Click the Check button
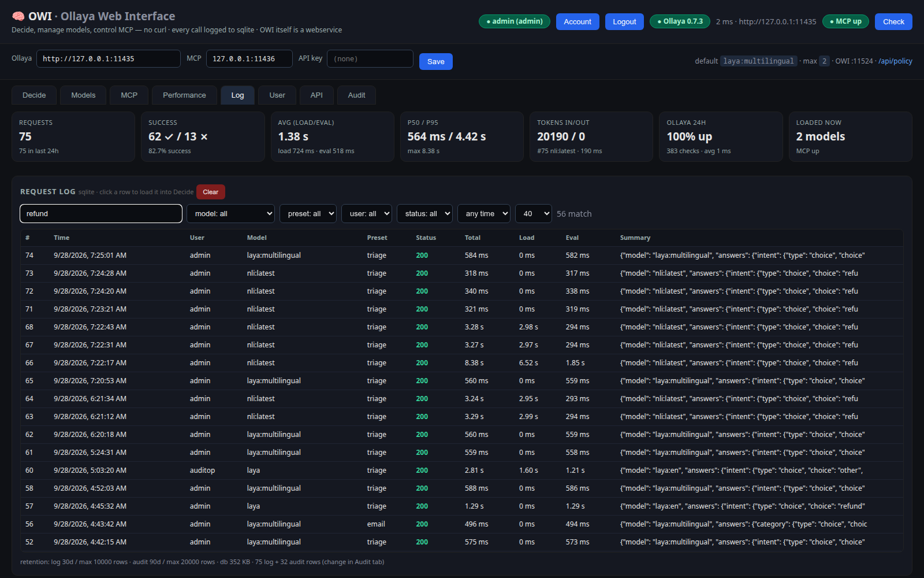 (x=893, y=22)
